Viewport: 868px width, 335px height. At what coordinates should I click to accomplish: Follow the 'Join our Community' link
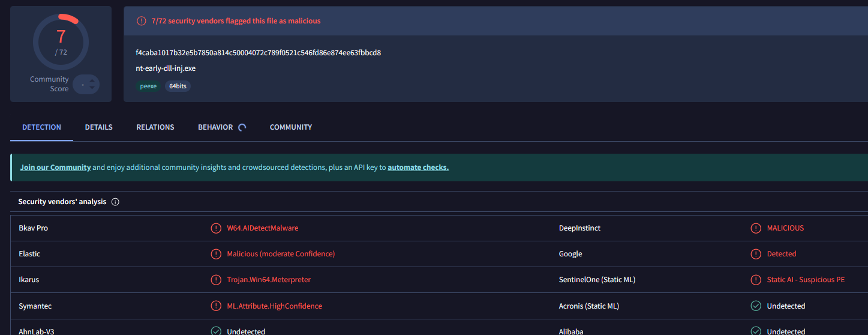tap(55, 167)
